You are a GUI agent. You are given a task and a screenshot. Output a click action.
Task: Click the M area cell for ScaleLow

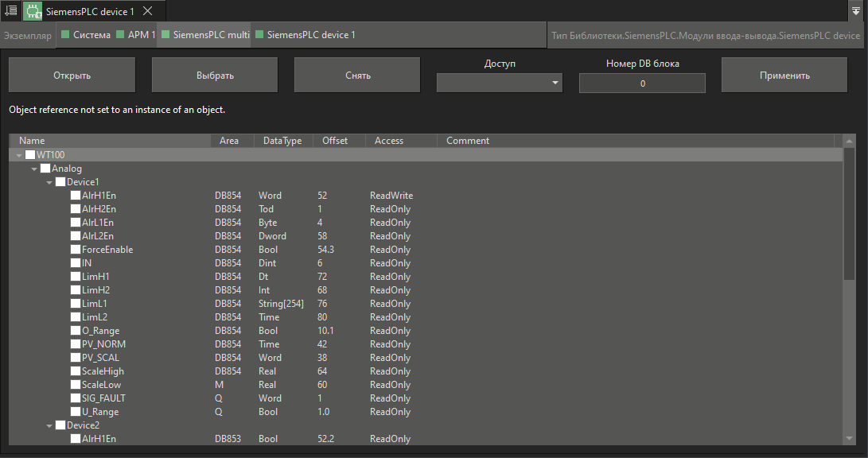tap(220, 385)
